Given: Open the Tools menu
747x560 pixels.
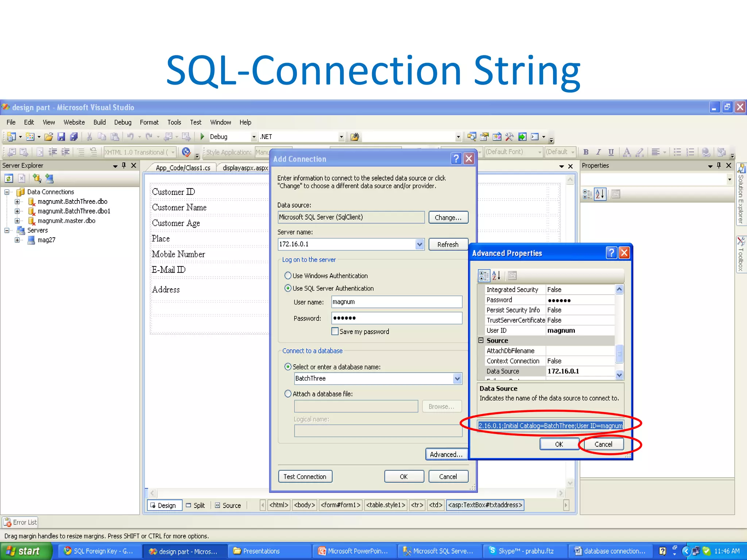Looking at the screenshot, I should point(174,122).
